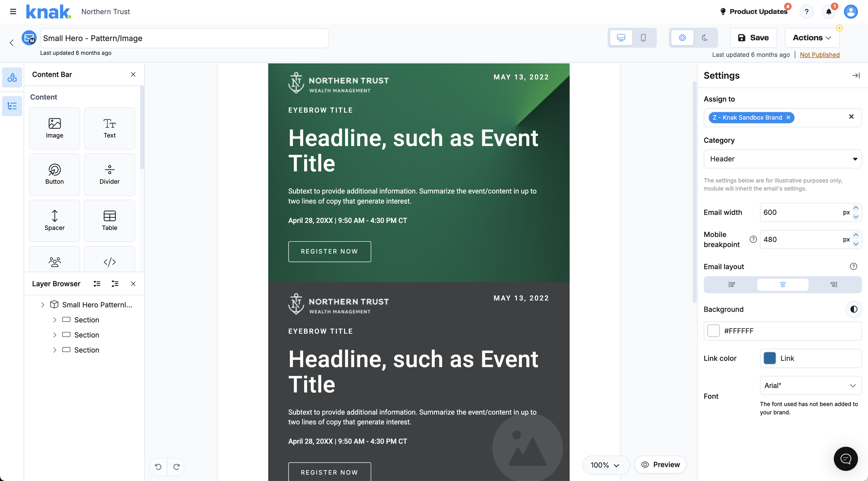This screenshot has height=481, width=868.
Task: Switch to mobile preview mode
Action: pyautogui.click(x=643, y=38)
